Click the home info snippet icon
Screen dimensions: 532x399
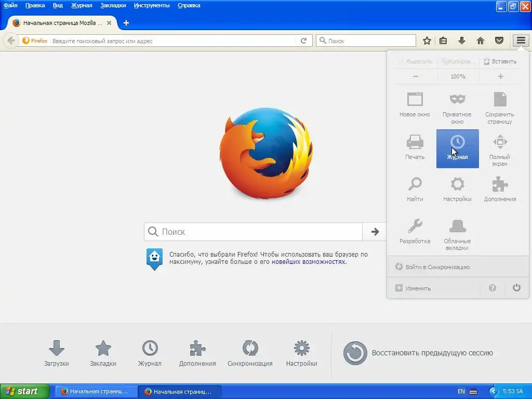154,259
